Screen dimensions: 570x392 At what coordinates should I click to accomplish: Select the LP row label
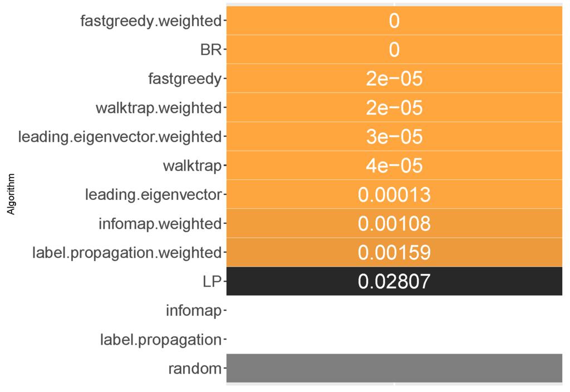coord(212,282)
